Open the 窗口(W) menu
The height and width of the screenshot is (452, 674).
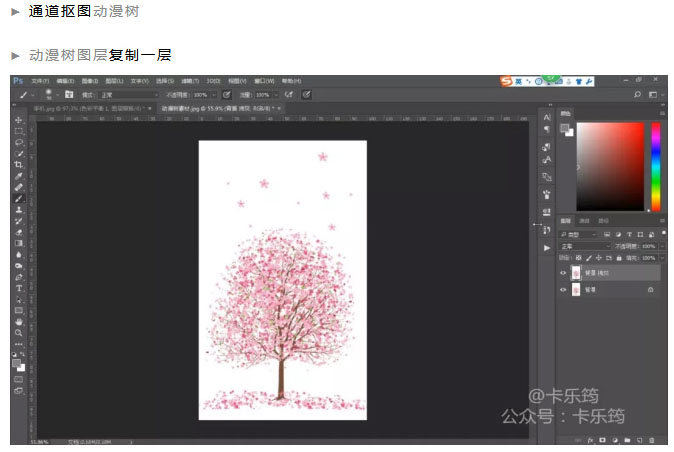click(264, 80)
